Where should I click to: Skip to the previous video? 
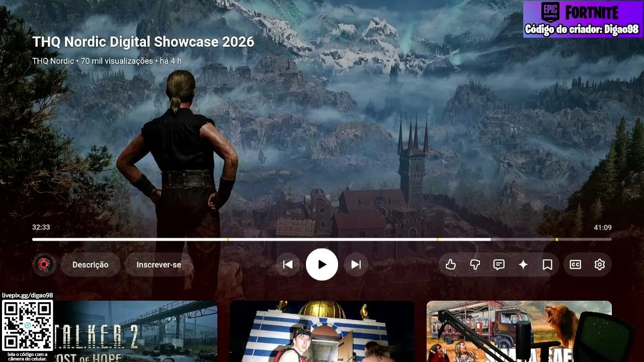coord(288,264)
